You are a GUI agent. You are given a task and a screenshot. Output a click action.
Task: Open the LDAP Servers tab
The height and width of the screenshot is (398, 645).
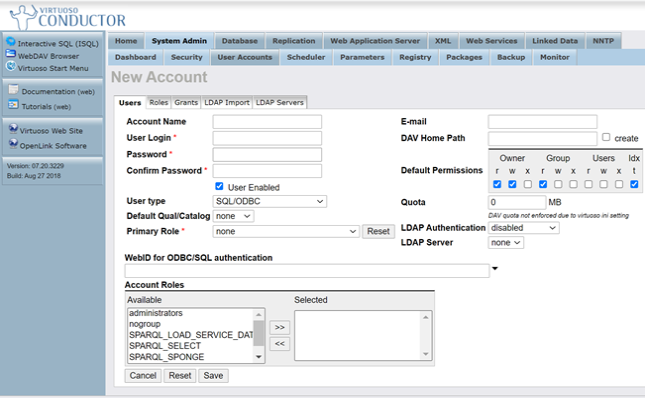pos(280,102)
